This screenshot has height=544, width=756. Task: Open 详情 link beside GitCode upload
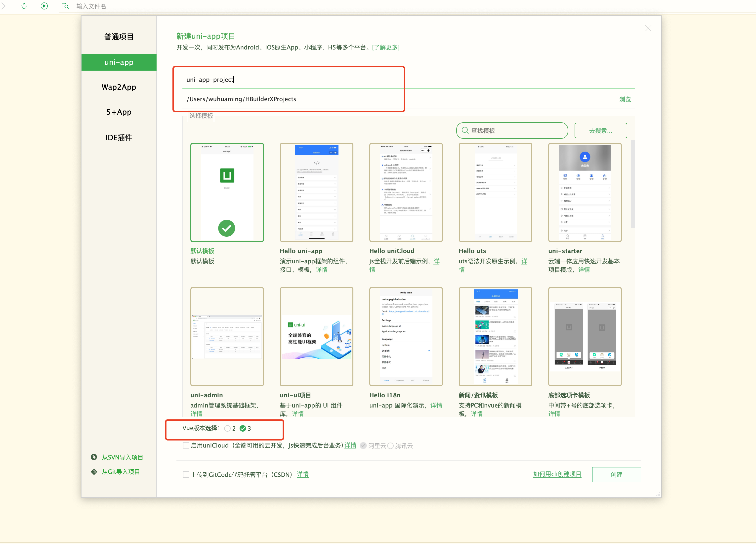303,474
